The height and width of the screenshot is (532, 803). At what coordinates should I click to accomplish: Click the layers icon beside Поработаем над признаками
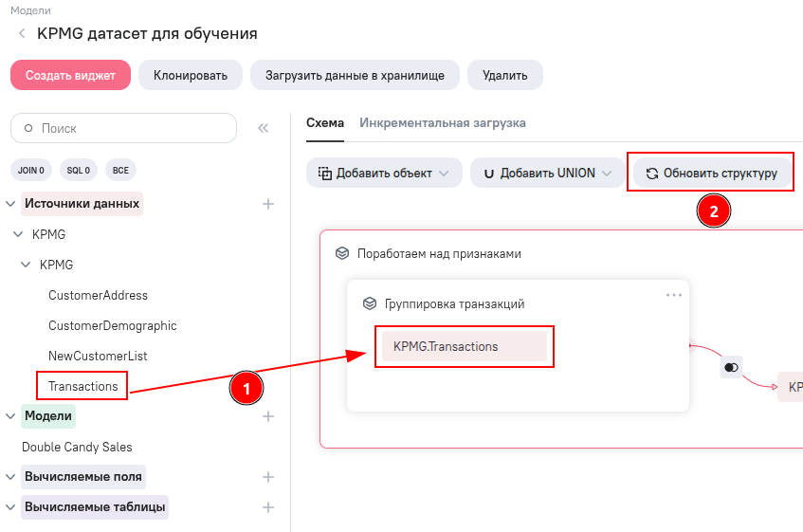click(342, 253)
